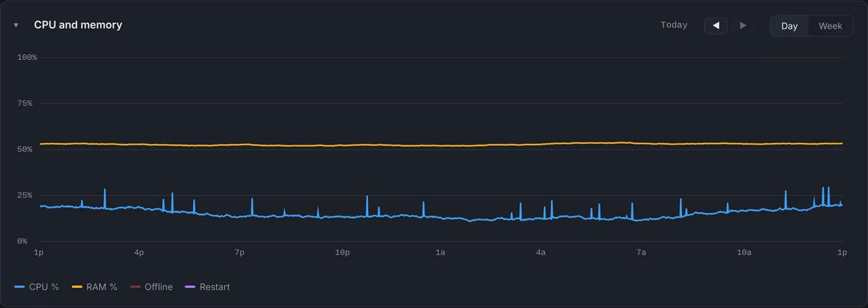The width and height of the screenshot is (868, 308).
Task: Toggle the CPU % legend series
Action: click(x=36, y=287)
